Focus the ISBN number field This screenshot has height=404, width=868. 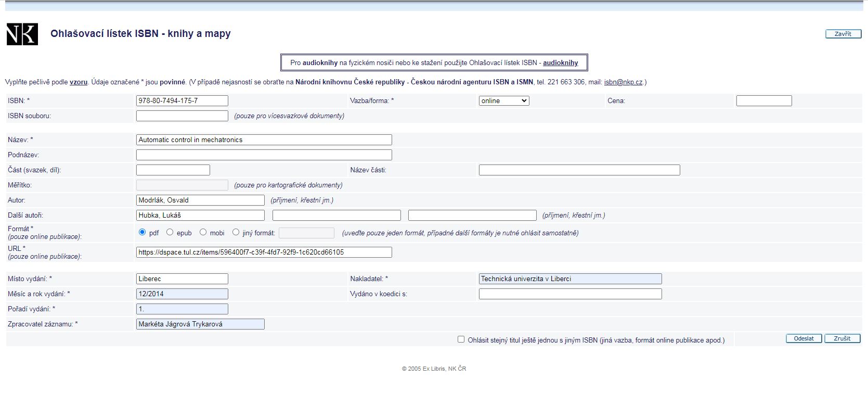182,101
